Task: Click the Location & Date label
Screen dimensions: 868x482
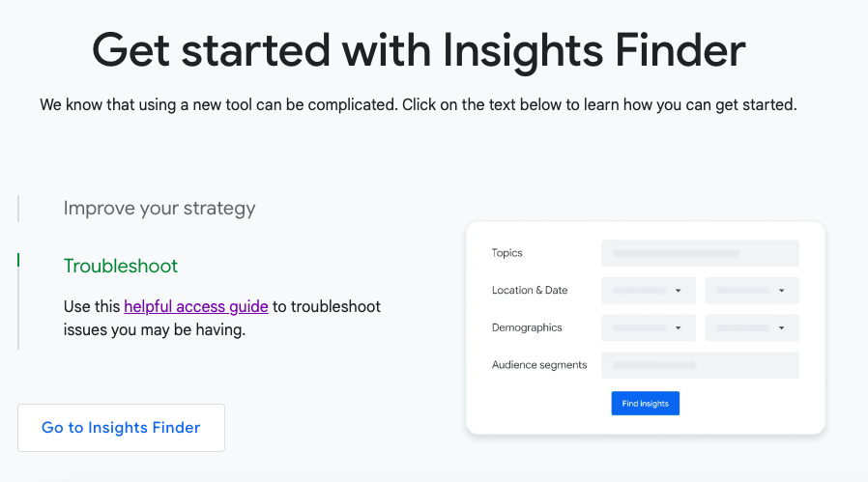Action: pyautogui.click(x=530, y=290)
